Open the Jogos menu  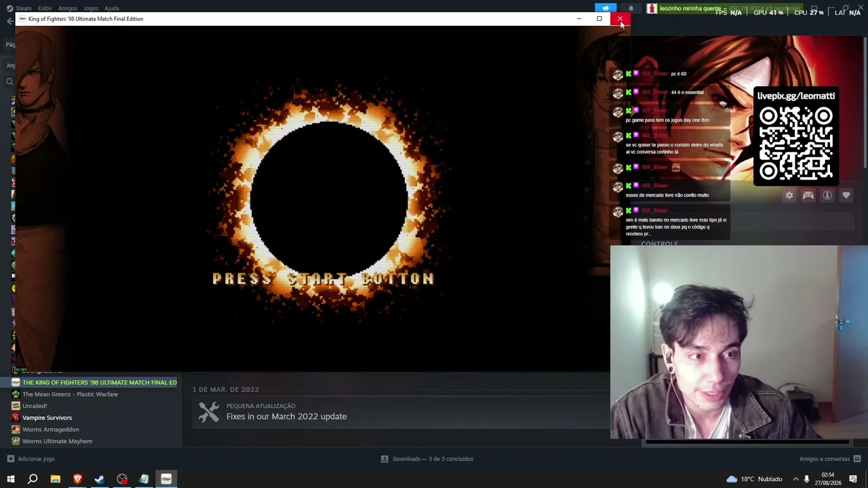pos(91,8)
